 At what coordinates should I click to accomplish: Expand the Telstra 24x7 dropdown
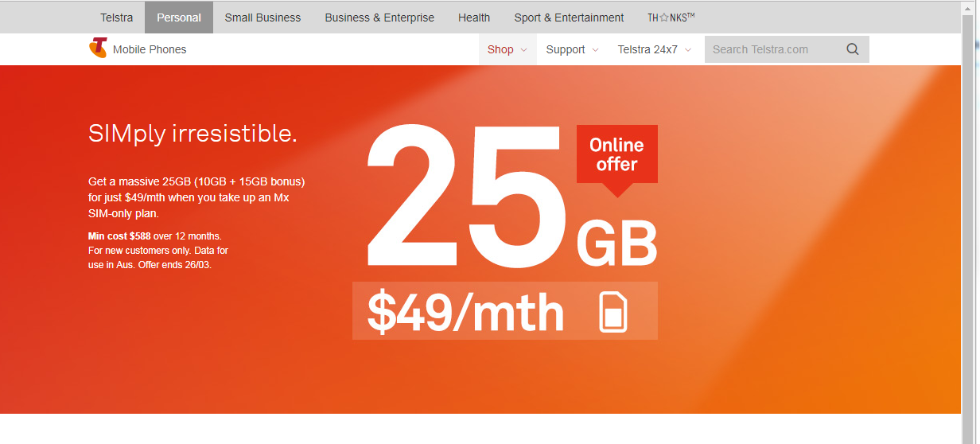pos(655,49)
